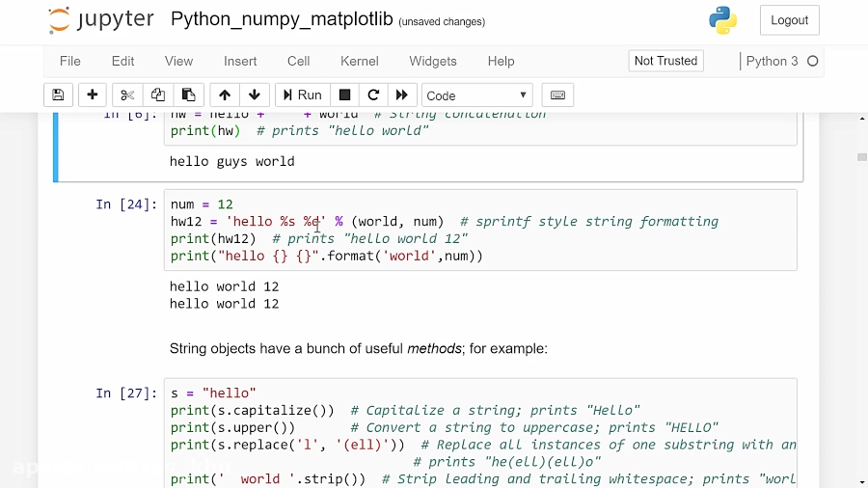Cut selected cells using scissors icon

127,95
